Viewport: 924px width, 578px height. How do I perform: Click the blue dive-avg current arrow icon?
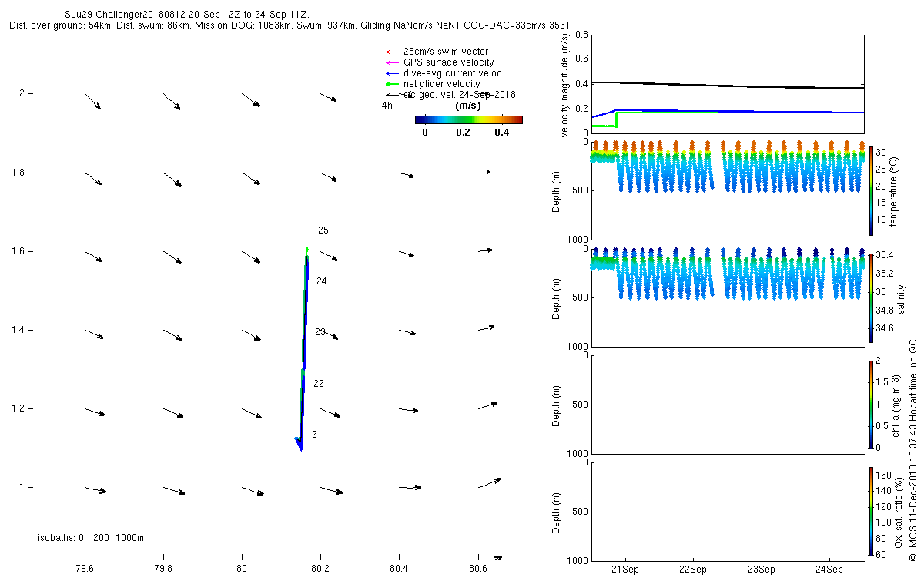click(390, 73)
